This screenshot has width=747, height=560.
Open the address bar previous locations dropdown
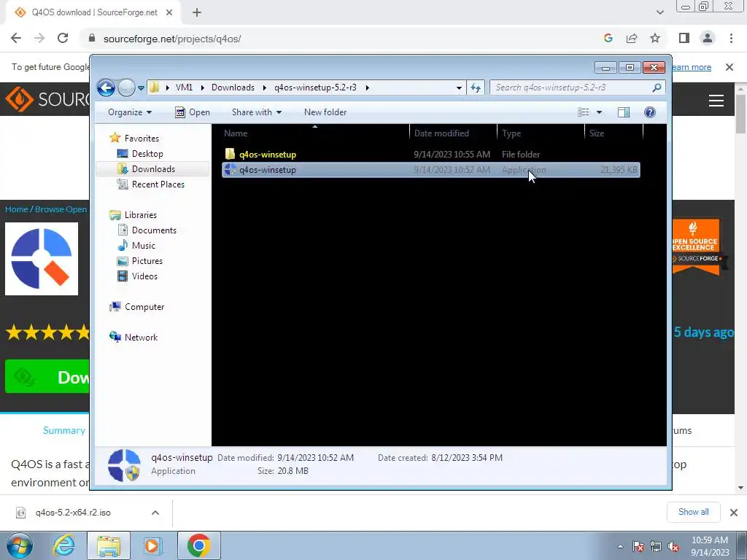pos(459,87)
